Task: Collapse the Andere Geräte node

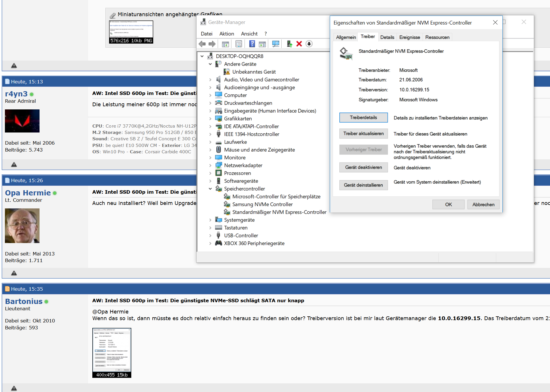Action: click(210, 64)
